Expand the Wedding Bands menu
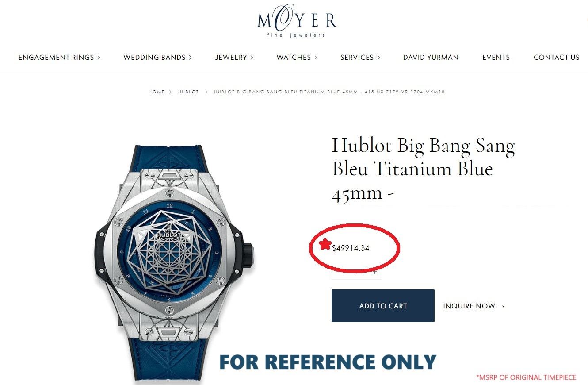The image size is (588, 385). 157,57
